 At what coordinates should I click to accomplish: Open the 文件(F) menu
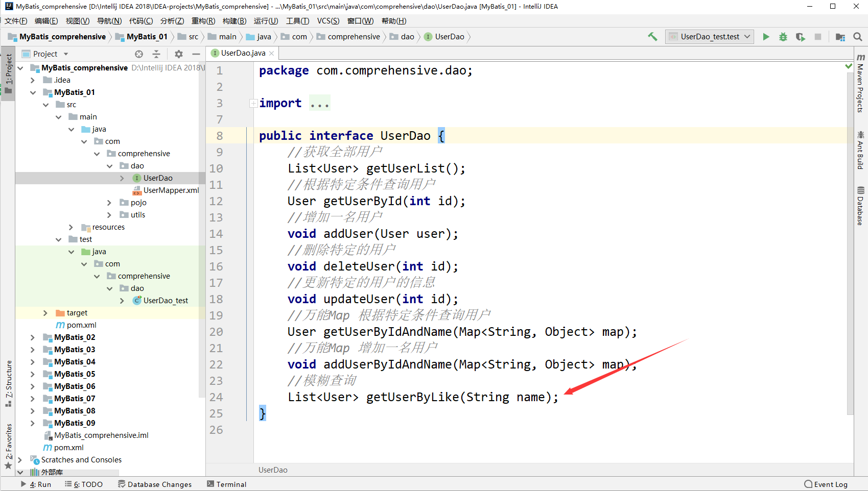point(16,21)
